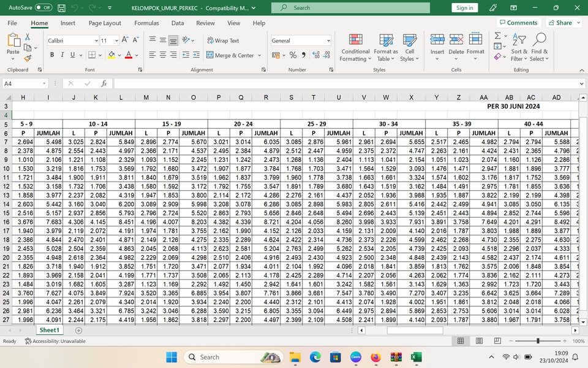The width and height of the screenshot is (588, 368).
Task: Apply the red Font Color
Action: point(129,55)
